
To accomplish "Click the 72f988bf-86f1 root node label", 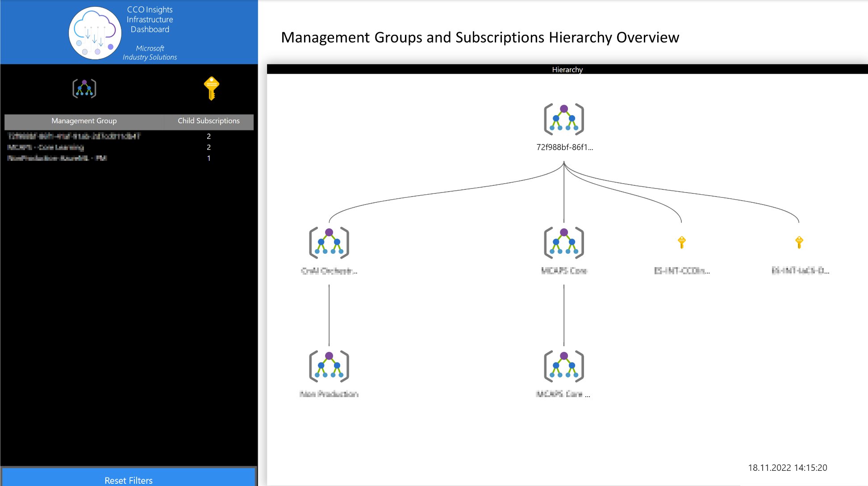I will click(x=564, y=147).
